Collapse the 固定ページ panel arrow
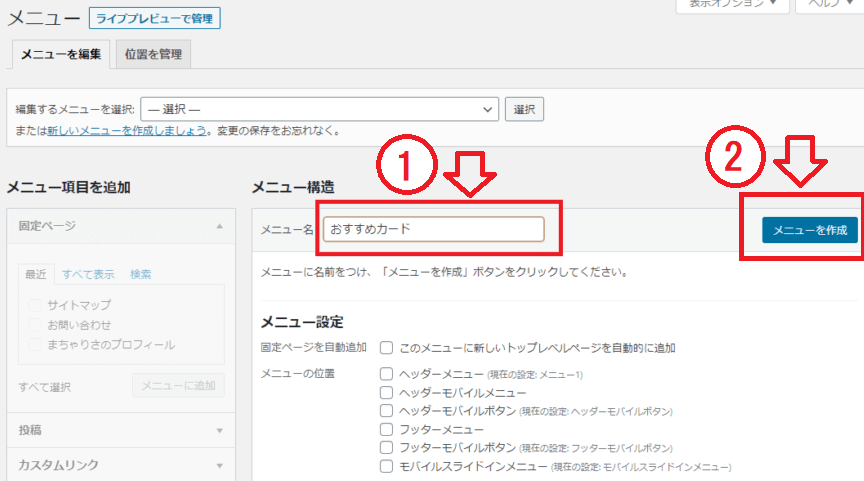 (219, 226)
